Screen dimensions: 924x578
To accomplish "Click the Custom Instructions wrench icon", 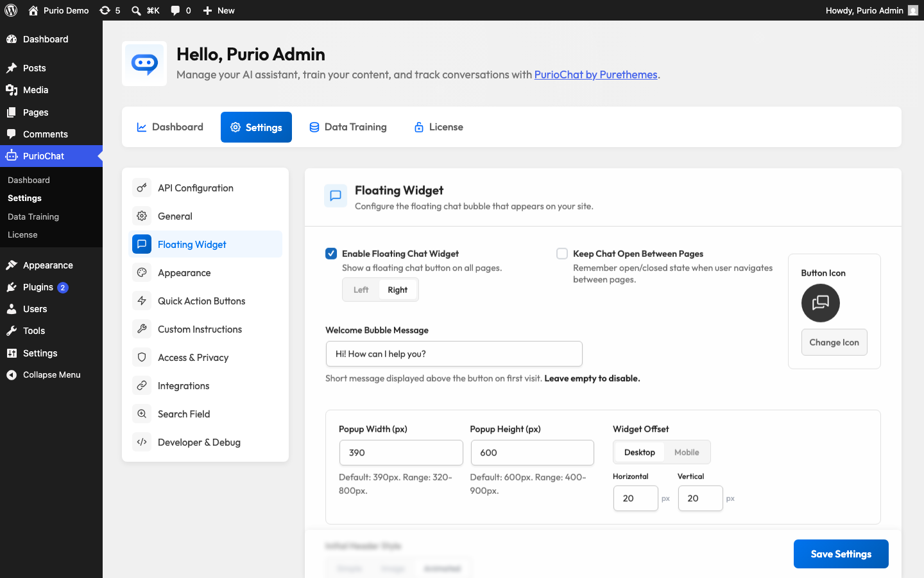I will 142,329.
